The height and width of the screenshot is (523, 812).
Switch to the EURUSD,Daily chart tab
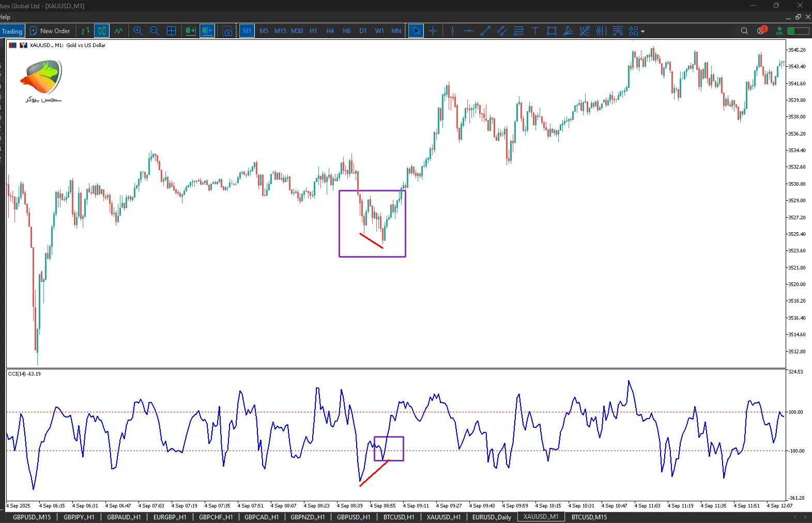492,517
